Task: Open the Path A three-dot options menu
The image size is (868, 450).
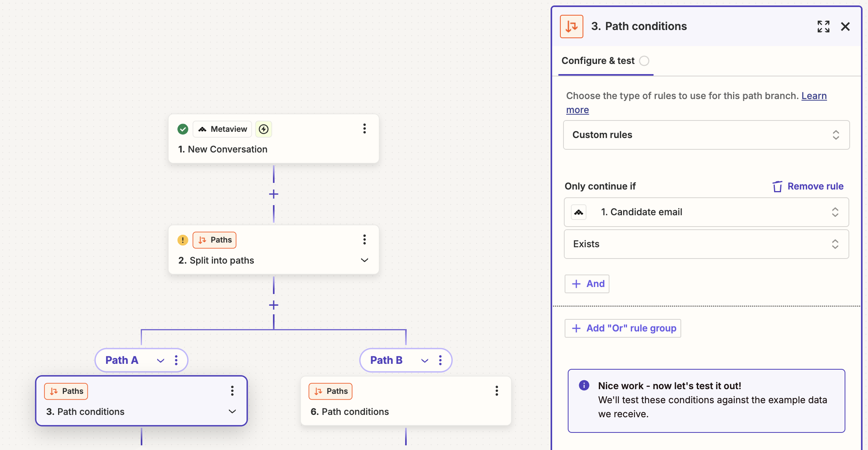Action: (x=176, y=360)
